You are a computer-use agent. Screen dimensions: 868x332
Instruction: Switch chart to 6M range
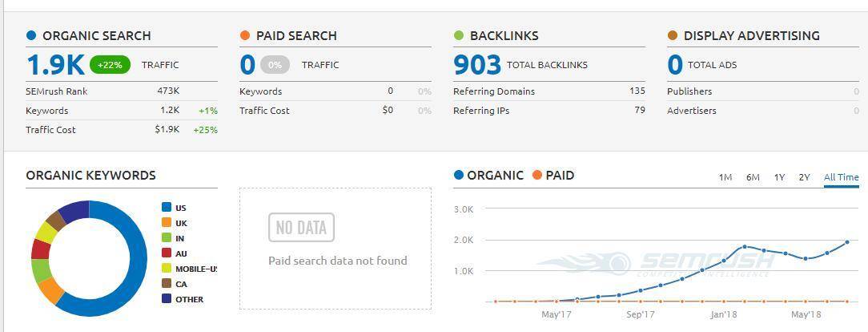coord(753,177)
